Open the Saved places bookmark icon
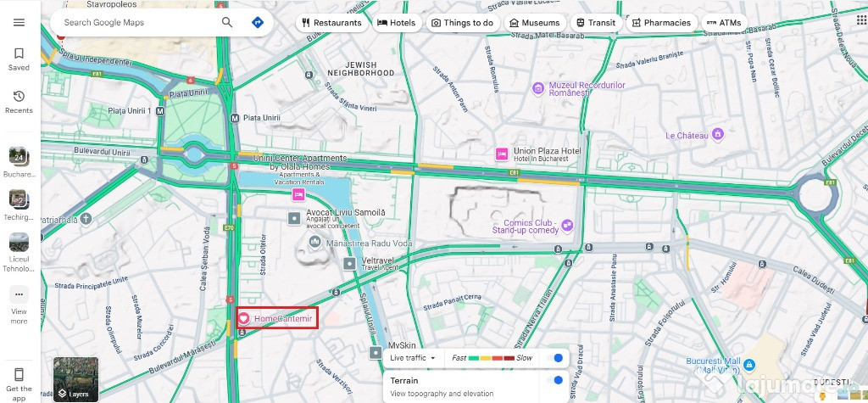The height and width of the screenshot is (403, 868). [19, 53]
